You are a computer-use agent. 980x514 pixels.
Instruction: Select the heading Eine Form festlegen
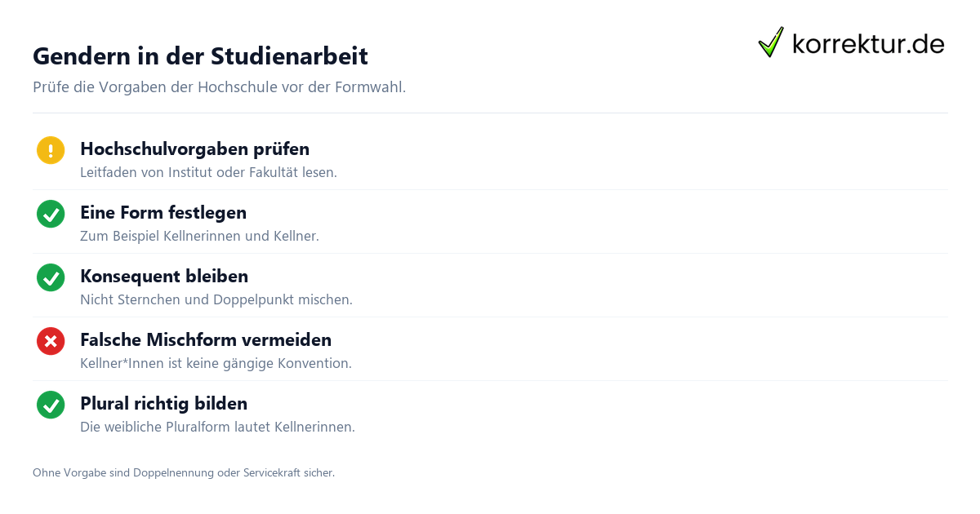(163, 213)
